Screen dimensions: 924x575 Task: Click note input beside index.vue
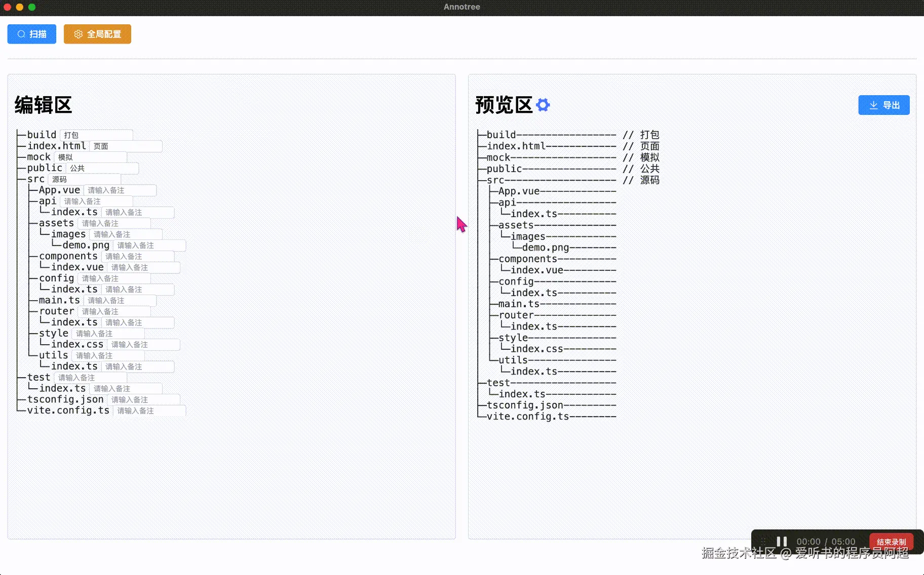click(x=143, y=267)
